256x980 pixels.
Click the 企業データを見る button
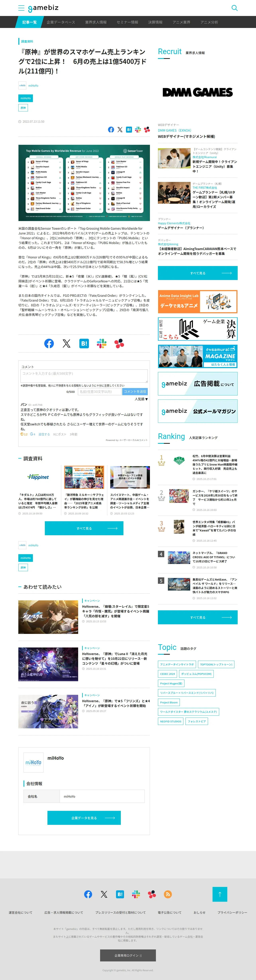84,818
